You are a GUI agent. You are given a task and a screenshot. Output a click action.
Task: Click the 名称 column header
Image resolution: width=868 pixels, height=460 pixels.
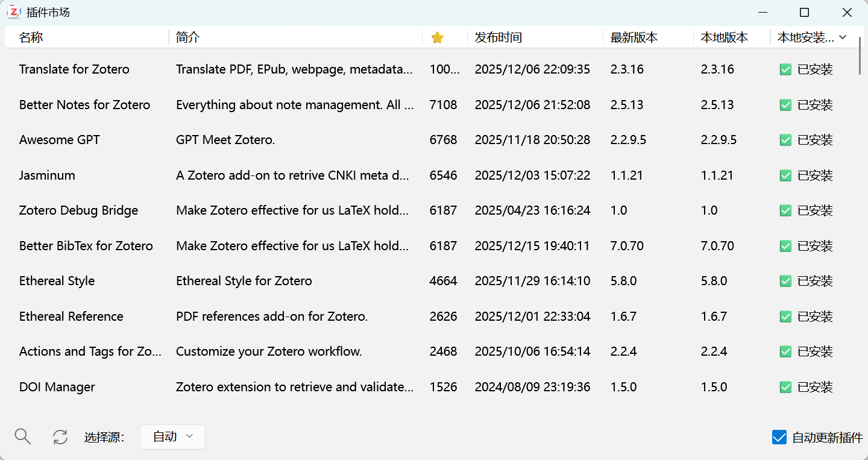(x=31, y=37)
